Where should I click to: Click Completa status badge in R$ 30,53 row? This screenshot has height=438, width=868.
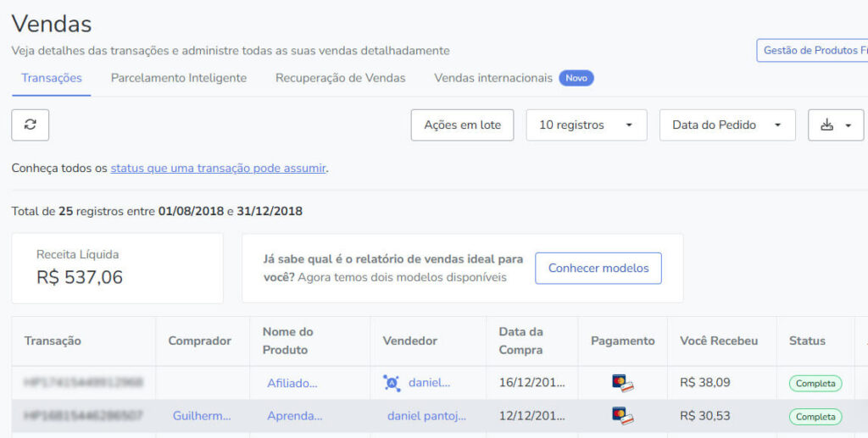815,417
